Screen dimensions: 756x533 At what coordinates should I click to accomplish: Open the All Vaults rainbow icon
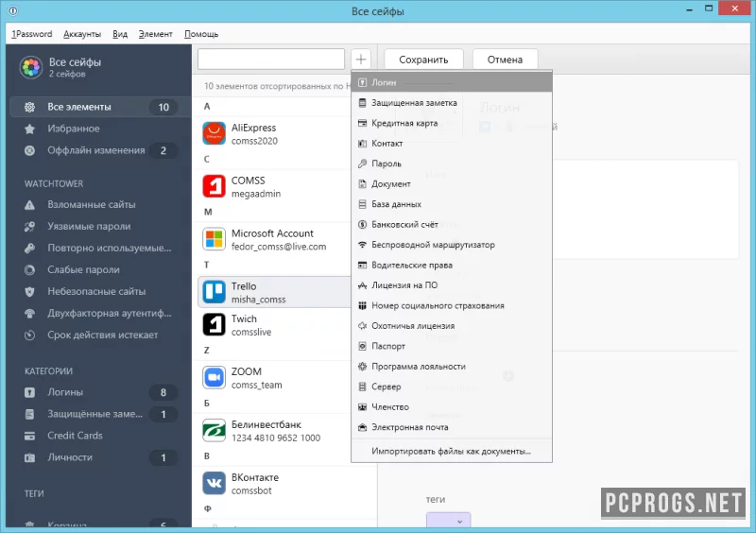(x=31, y=67)
